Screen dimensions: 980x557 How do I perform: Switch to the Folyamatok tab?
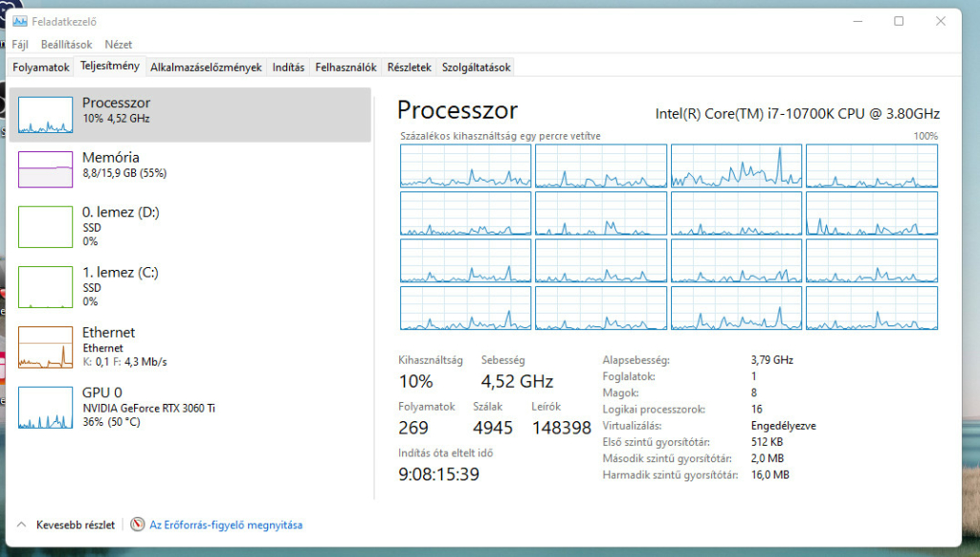click(41, 67)
